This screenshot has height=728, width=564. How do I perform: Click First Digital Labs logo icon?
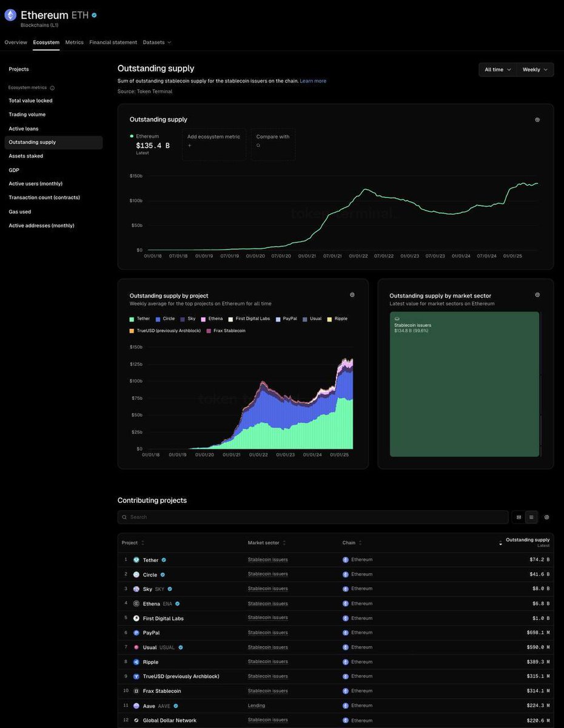point(136,618)
